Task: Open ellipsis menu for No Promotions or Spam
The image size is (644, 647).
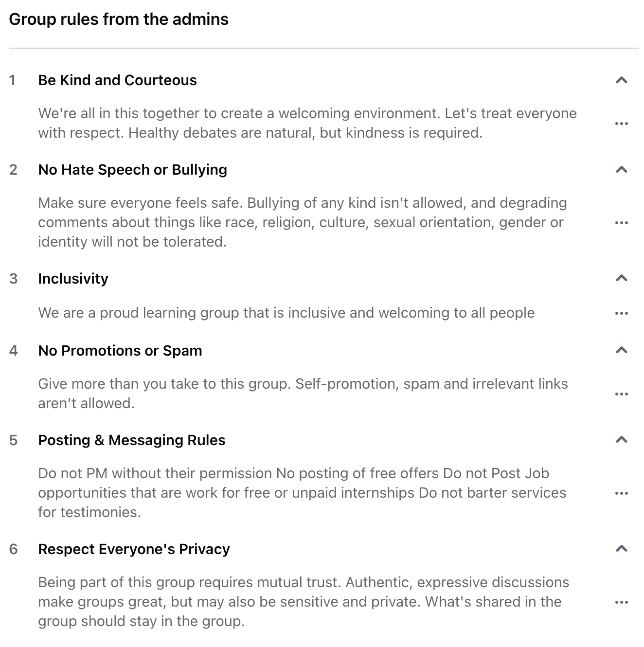Action: click(621, 394)
